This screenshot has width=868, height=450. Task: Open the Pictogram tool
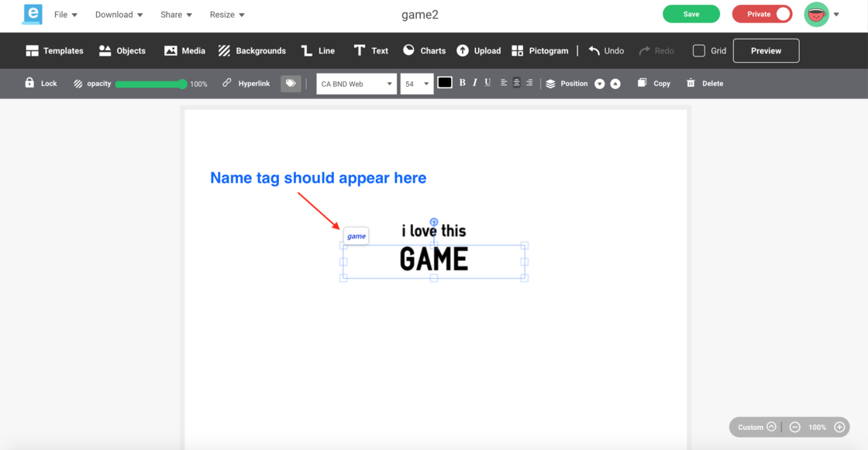point(539,51)
